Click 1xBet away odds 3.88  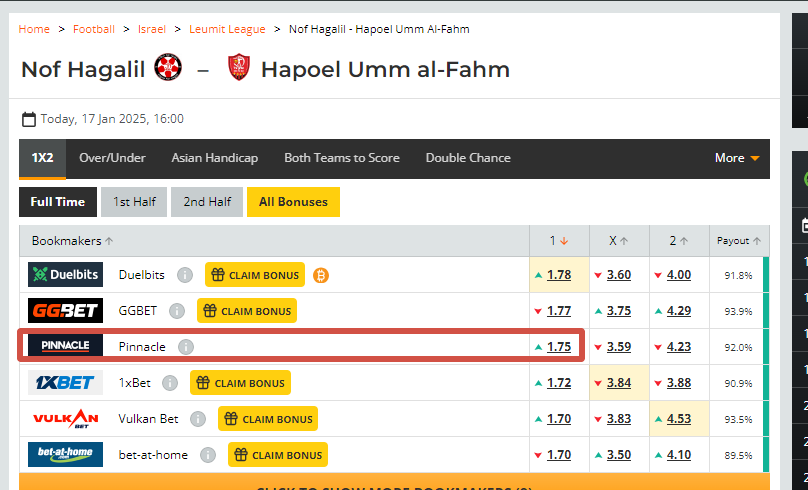coord(679,383)
